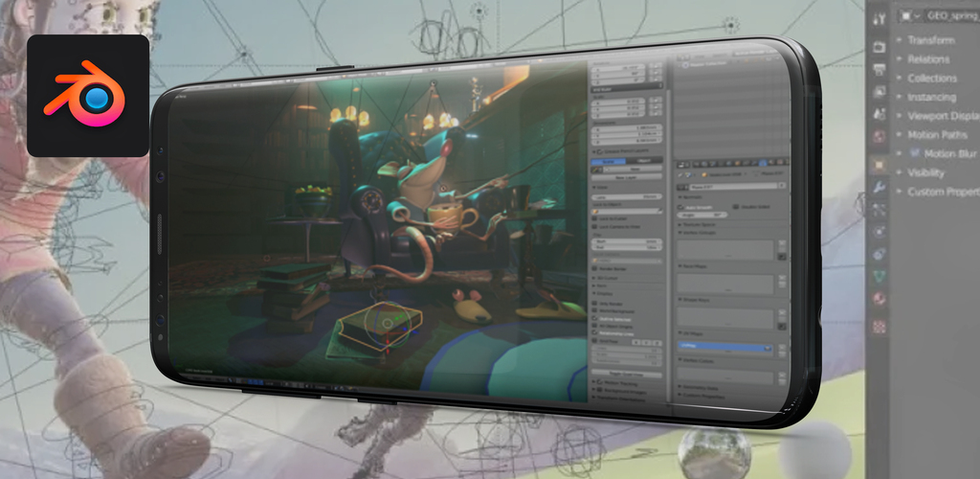Screen dimensions: 980x479
Task: Open Modifiers wrench tab in background panel
Action: click(879, 187)
